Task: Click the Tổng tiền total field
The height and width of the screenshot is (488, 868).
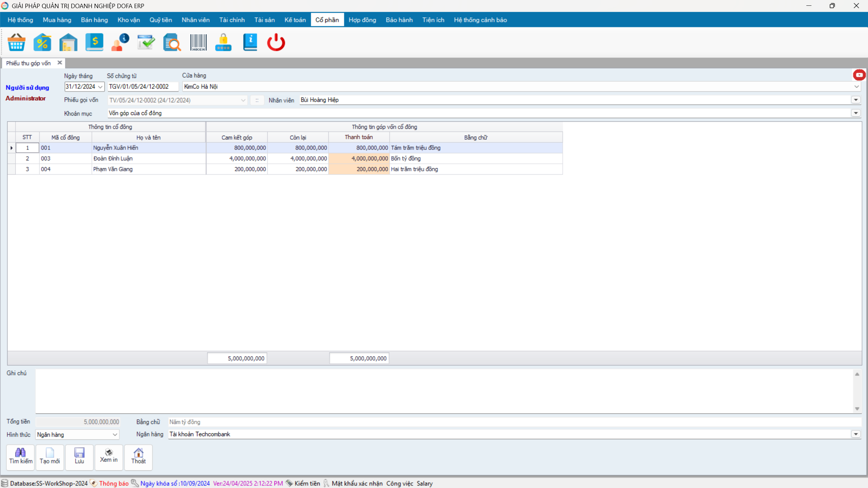Action: (78, 422)
